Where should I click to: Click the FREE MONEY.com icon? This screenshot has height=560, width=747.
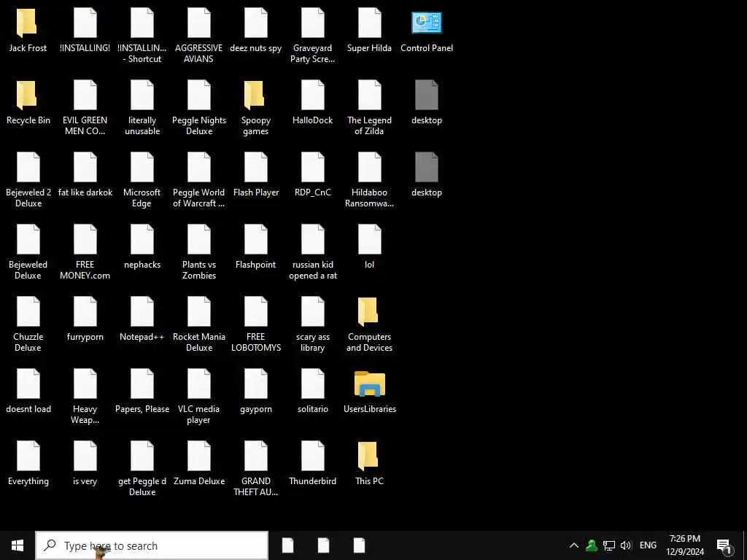point(85,239)
